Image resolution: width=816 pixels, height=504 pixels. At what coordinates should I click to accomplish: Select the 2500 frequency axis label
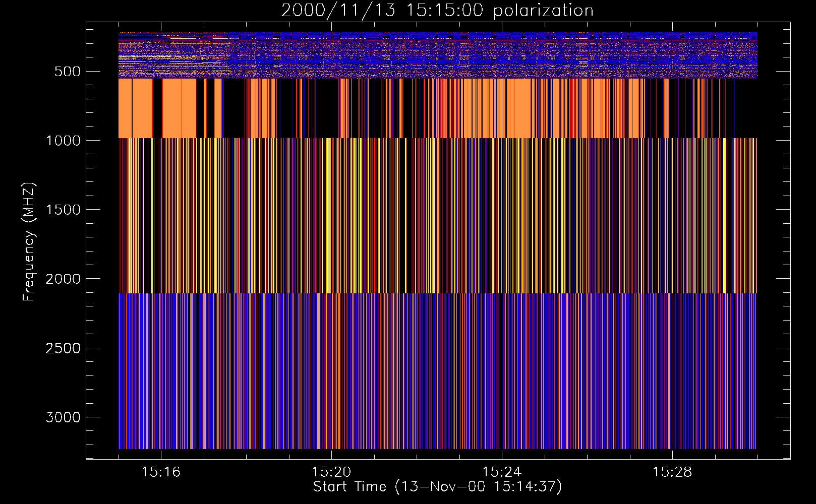63,348
